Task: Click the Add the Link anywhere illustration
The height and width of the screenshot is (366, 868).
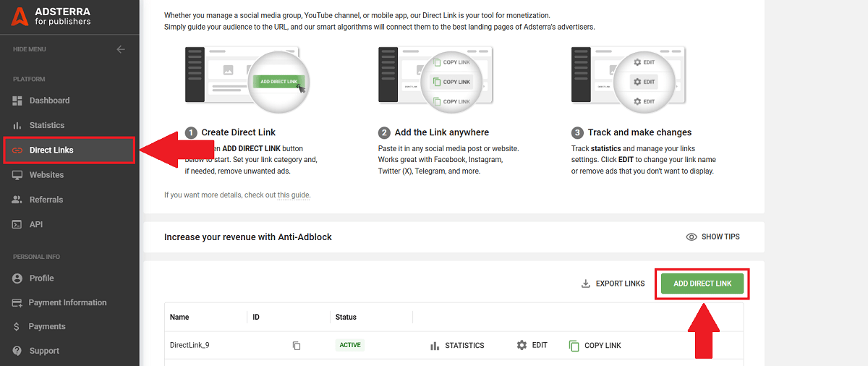Action: (x=436, y=78)
